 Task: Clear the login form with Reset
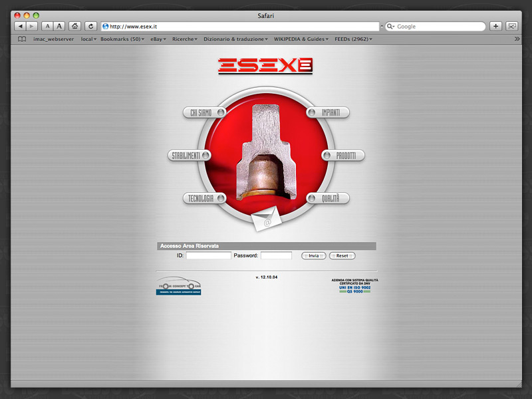click(x=342, y=256)
